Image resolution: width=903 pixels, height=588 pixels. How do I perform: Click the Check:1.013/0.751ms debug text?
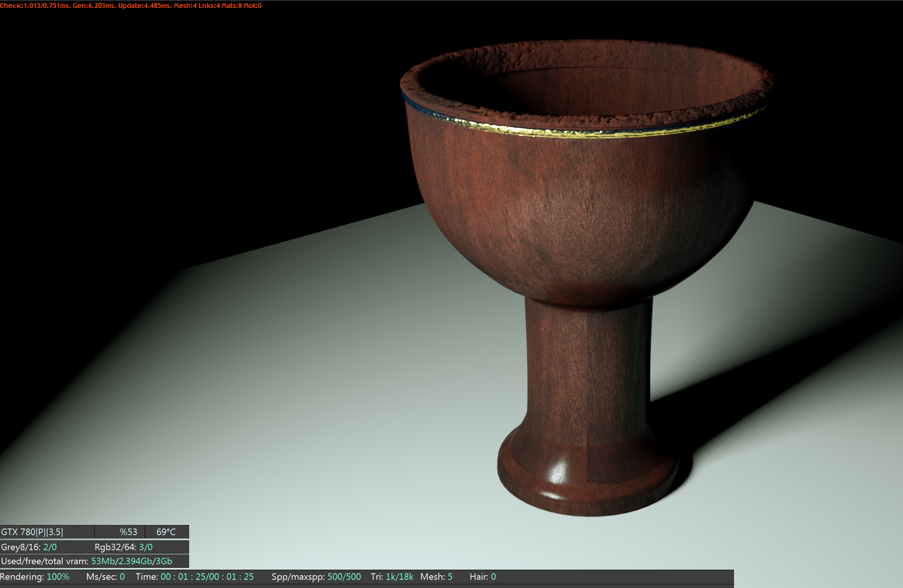35,6
